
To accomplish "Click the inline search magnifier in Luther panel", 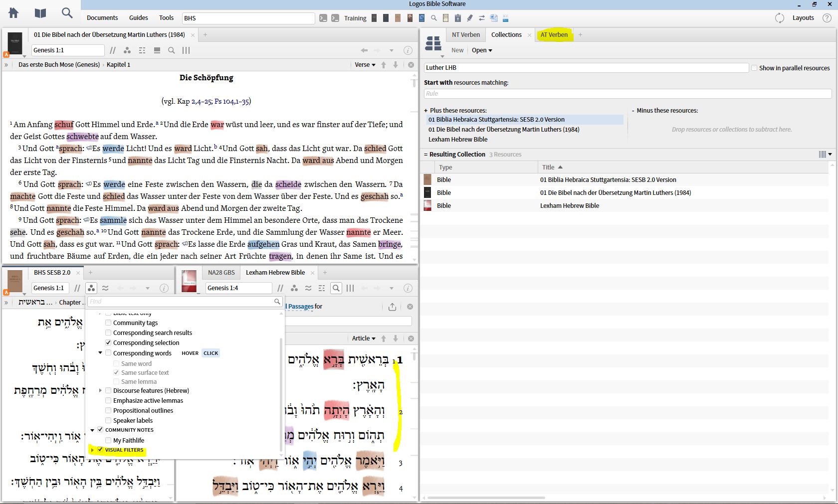I will (x=172, y=50).
